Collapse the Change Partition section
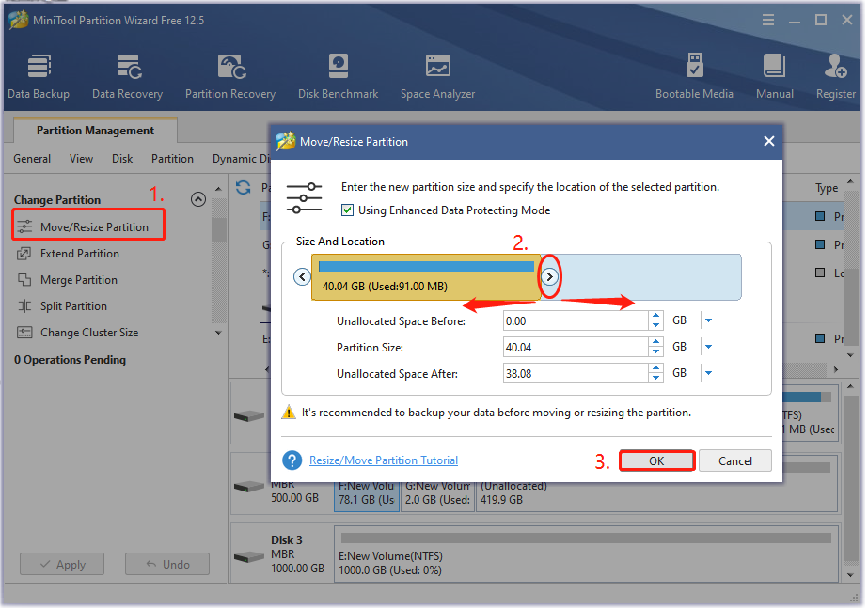This screenshot has width=868, height=608. (198, 199)
